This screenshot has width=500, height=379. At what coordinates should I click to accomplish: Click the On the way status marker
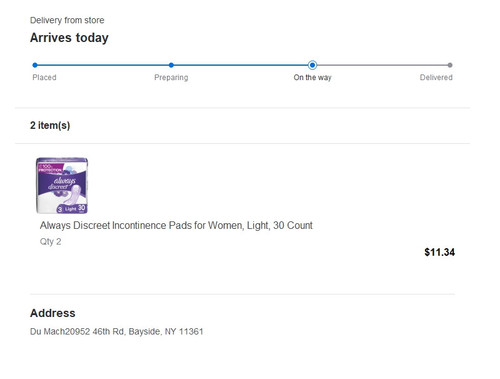312,65
